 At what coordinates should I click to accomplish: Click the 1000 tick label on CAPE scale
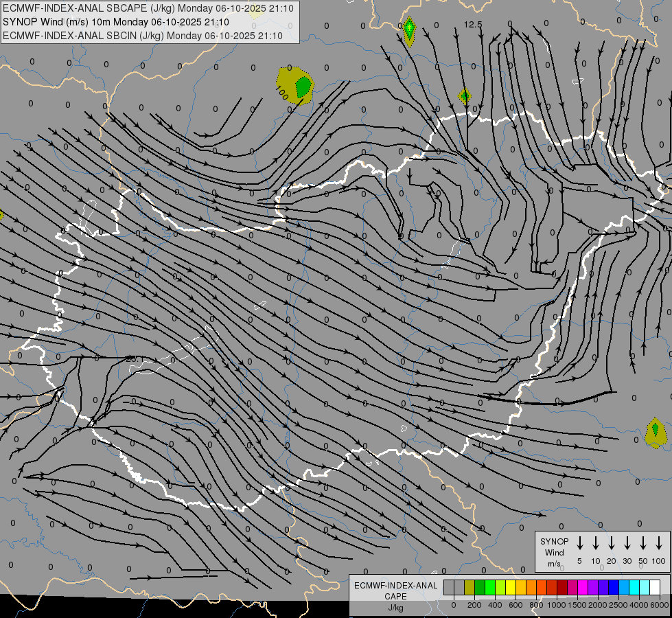click(557, 605)
